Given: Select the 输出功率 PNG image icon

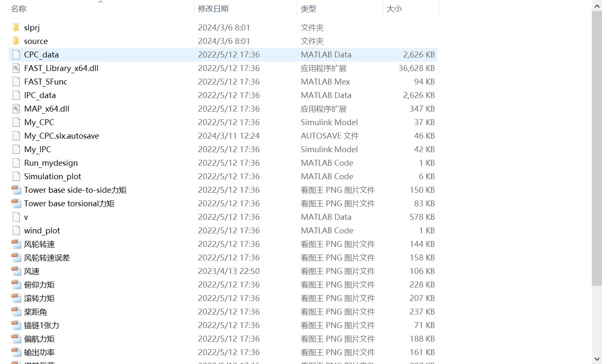Looking at the screenshot, I should point(16,352).
